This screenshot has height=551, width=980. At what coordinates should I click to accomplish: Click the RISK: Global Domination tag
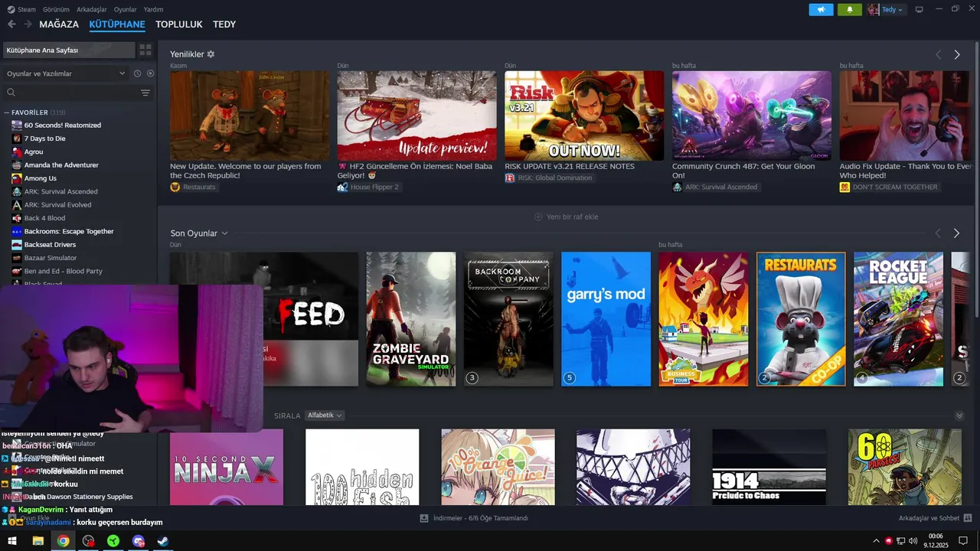pyautogui.click(x=549, y=178)
